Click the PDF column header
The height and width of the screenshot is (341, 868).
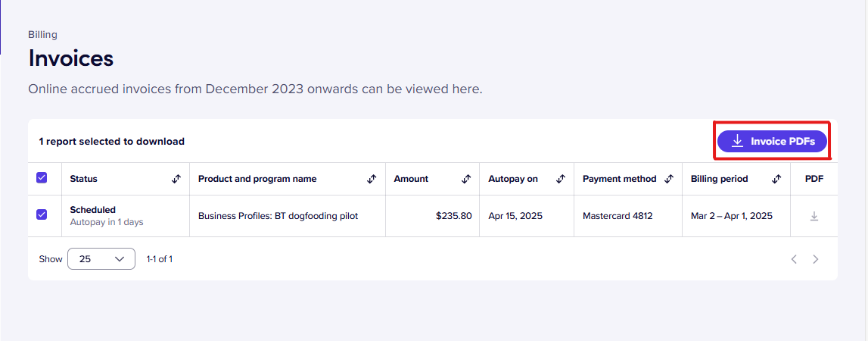pos(814,179)
